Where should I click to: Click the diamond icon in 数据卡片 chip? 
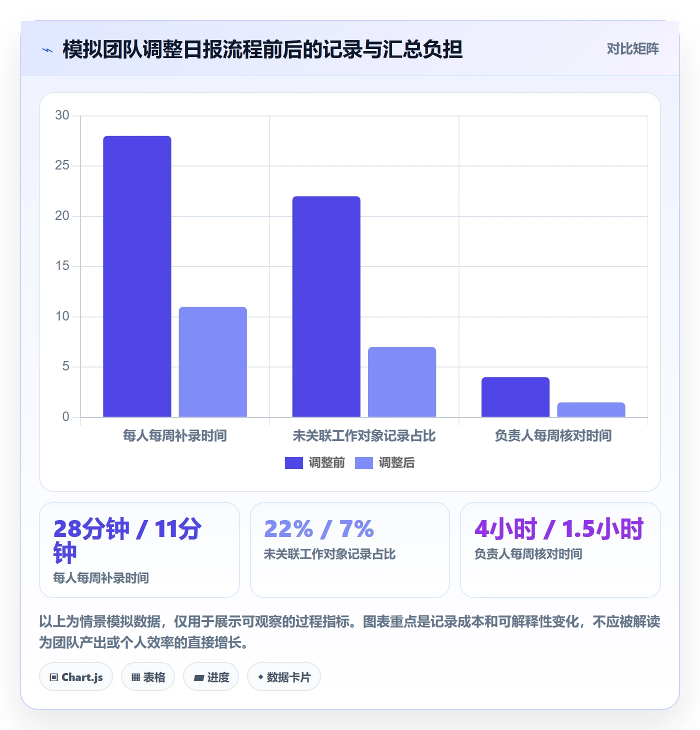pyautogui.click(x=260, y=677)
